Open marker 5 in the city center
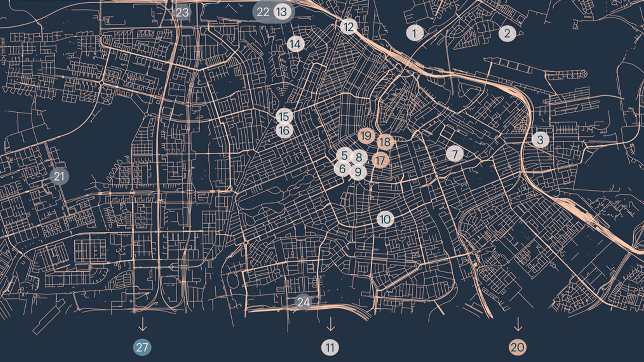The image size is (644, 362). coord(345,156)
